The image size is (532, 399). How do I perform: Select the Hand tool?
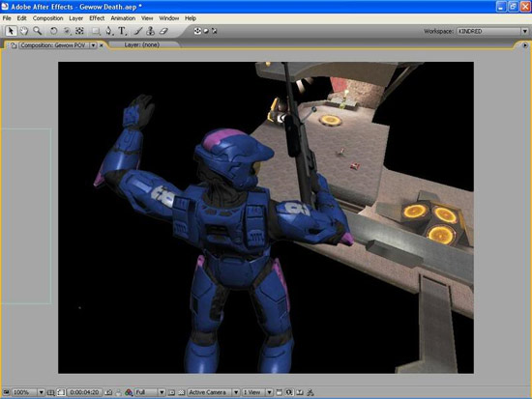coord(23,31)
